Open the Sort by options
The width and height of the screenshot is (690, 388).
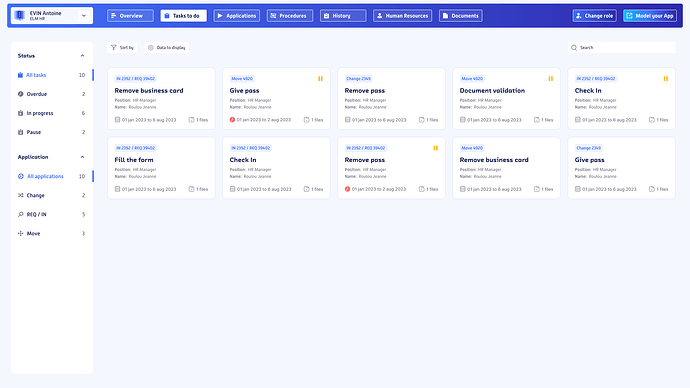(x=122, y=48)
